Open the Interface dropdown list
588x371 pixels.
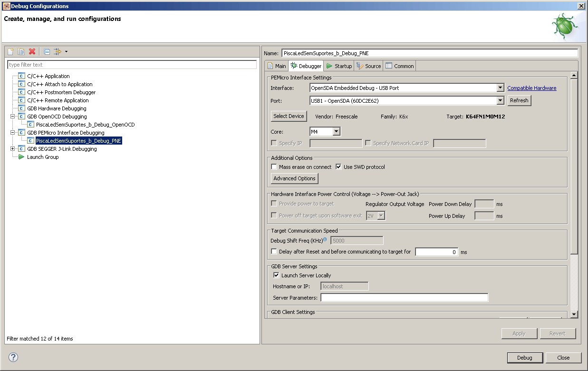(x=500, y=88)
